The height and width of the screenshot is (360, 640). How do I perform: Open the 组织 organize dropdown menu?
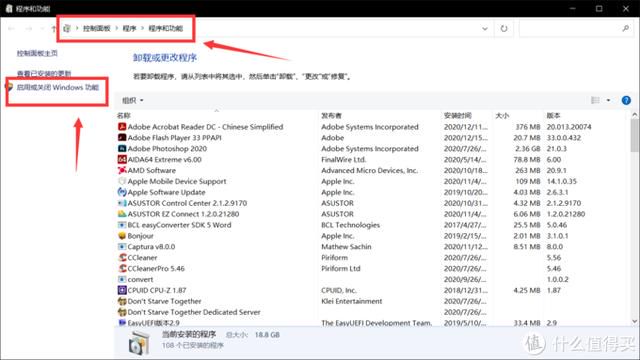tap(133, 100)
